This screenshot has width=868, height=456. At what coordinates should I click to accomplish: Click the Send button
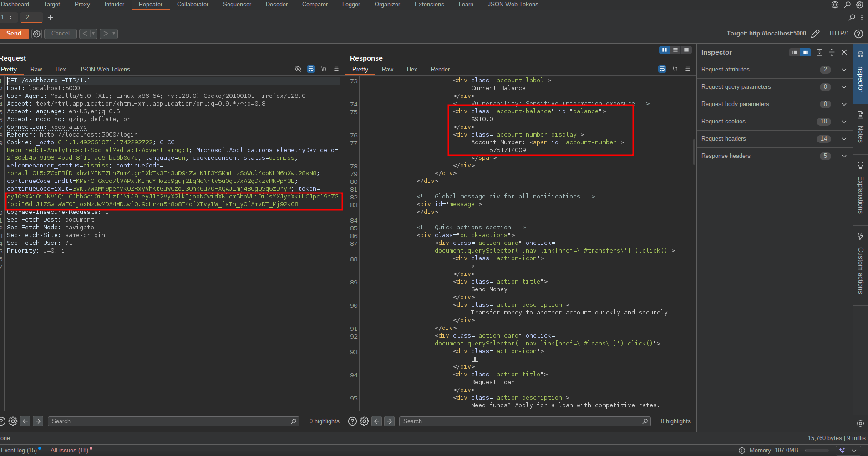click(x=14, y=34)
